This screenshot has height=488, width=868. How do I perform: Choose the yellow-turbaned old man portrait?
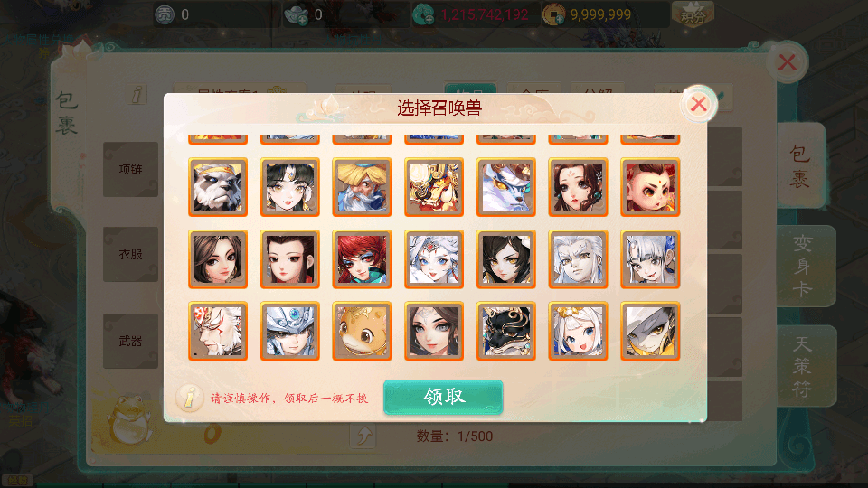tap(362, 187)
